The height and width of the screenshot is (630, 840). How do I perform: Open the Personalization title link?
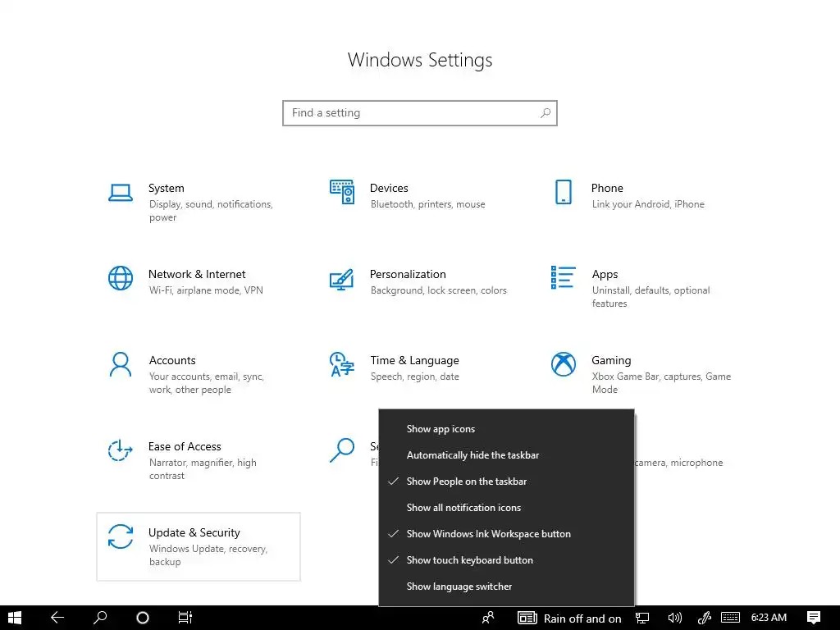pyautogui.click(x=408, y=274)
